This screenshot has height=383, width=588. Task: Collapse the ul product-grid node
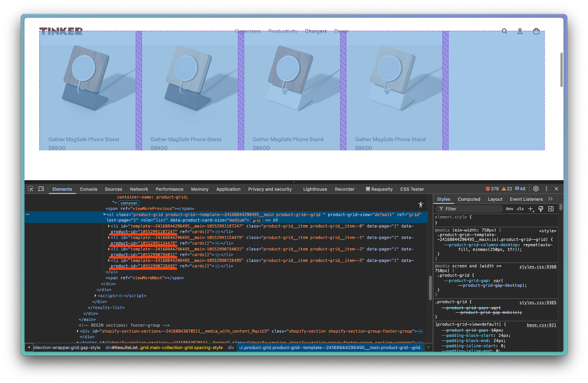(x=104, y=215)
